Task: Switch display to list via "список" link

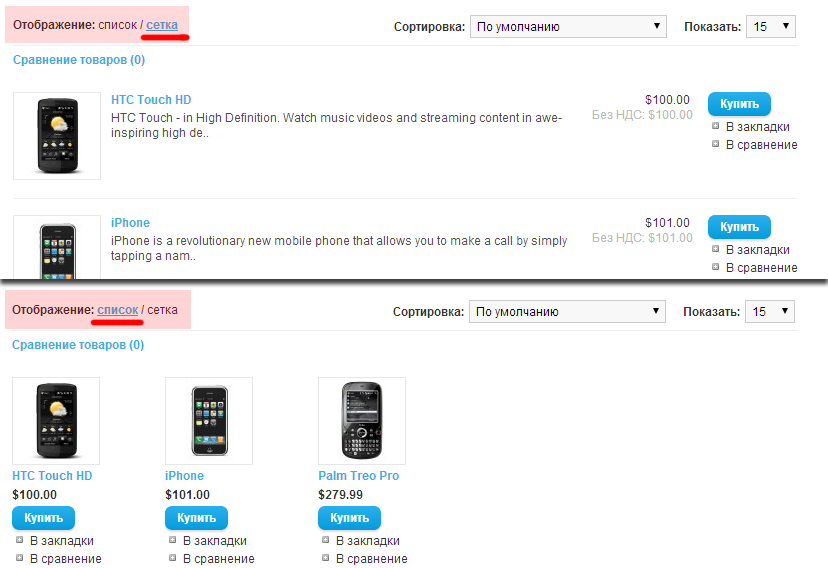Action: (117, 310)
